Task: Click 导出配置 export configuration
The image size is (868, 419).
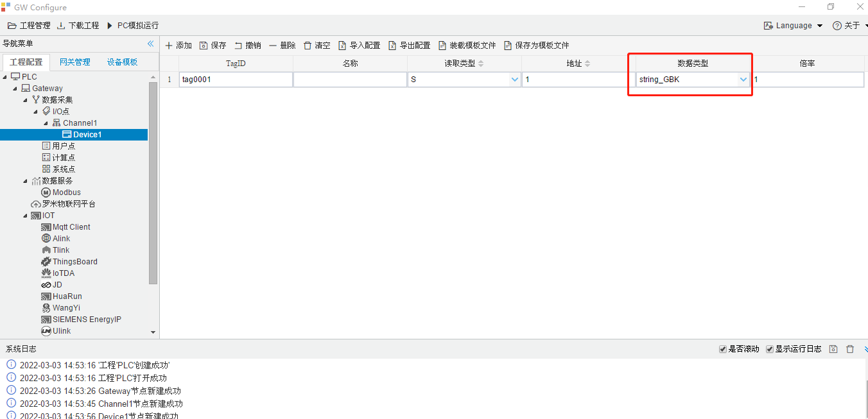Action: click(409, 46)
